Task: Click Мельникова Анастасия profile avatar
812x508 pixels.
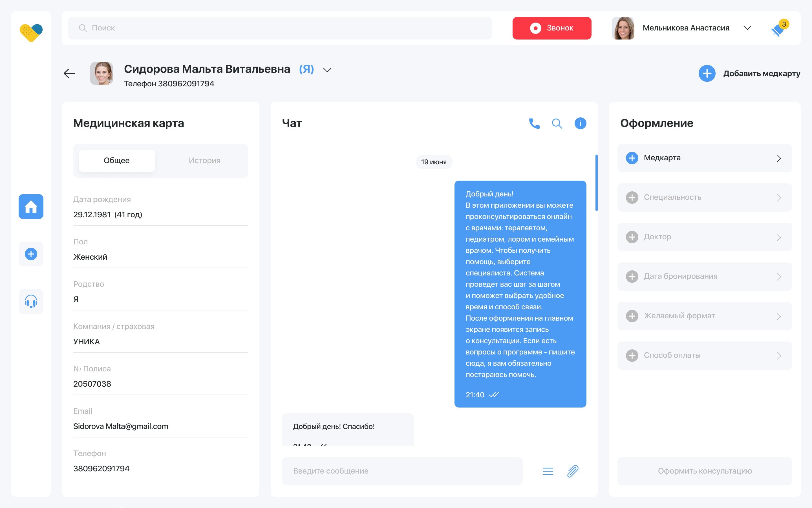Action: 623,28
